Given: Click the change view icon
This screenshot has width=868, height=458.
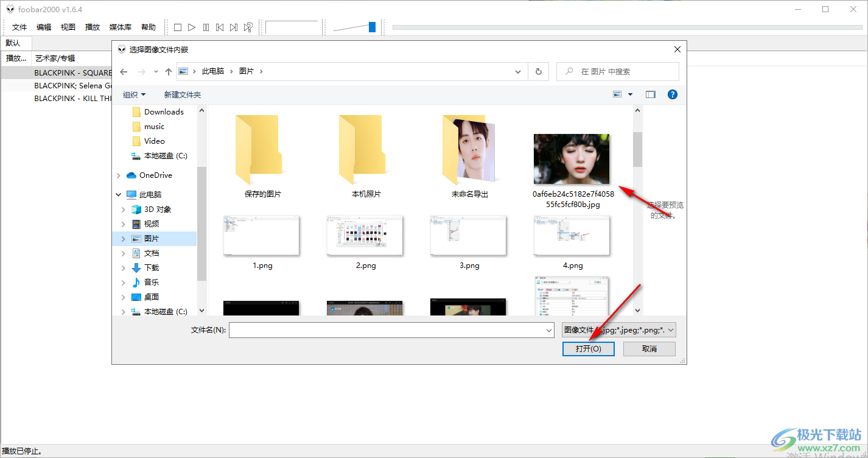Looking at the screenshot, I should [617, 94].
